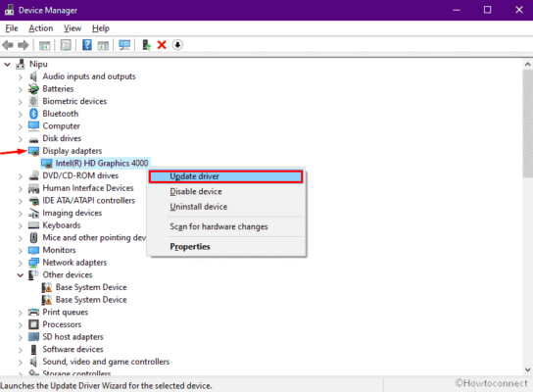Click the vertical scrollbar down arrow
533x392 pixels.
(527, 369)
